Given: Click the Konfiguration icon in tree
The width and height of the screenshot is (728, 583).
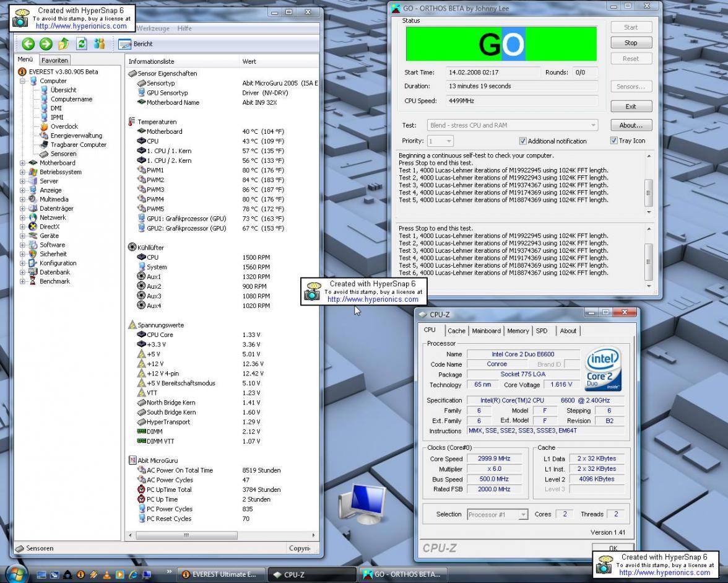Looking at the screenshot, I should click(x=32, y=263).
